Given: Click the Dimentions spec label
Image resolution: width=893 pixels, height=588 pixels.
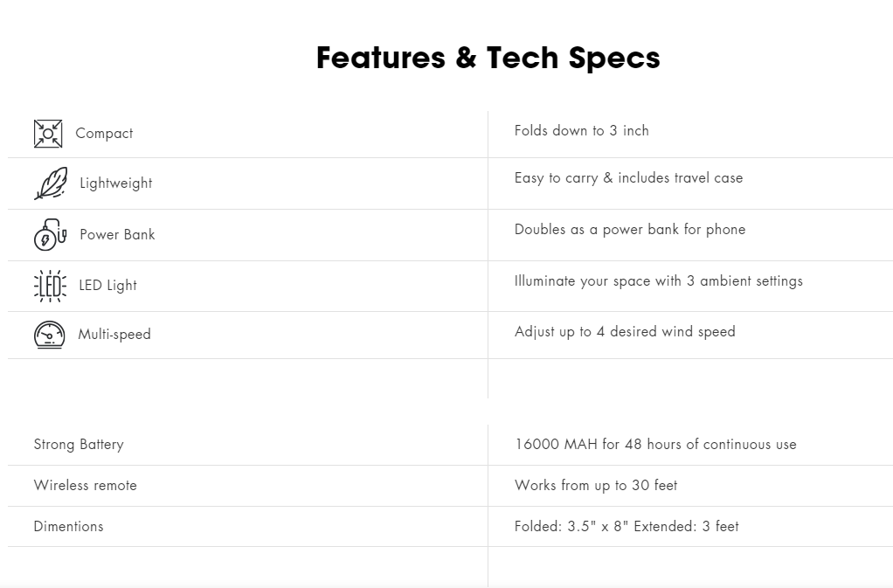Looking at the screenshot, I should (x=68, y=527).
